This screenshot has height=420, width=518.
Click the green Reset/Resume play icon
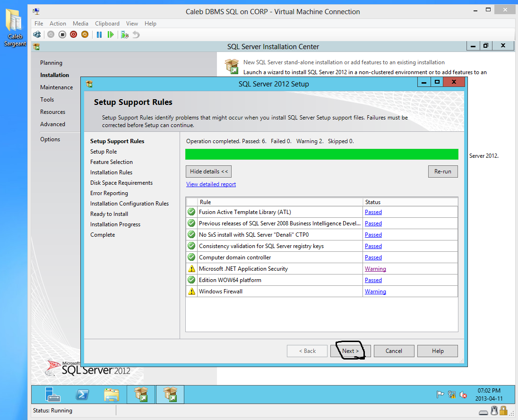point(111,34)
